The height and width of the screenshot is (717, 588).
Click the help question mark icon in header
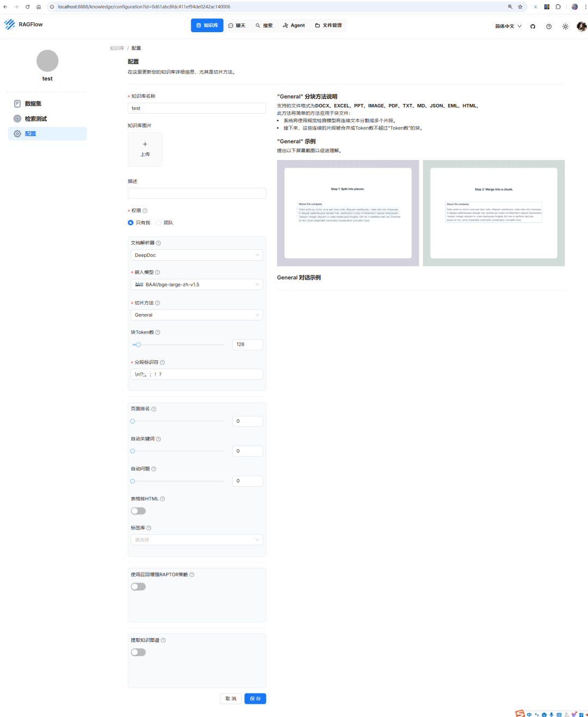tap(549, 27)
